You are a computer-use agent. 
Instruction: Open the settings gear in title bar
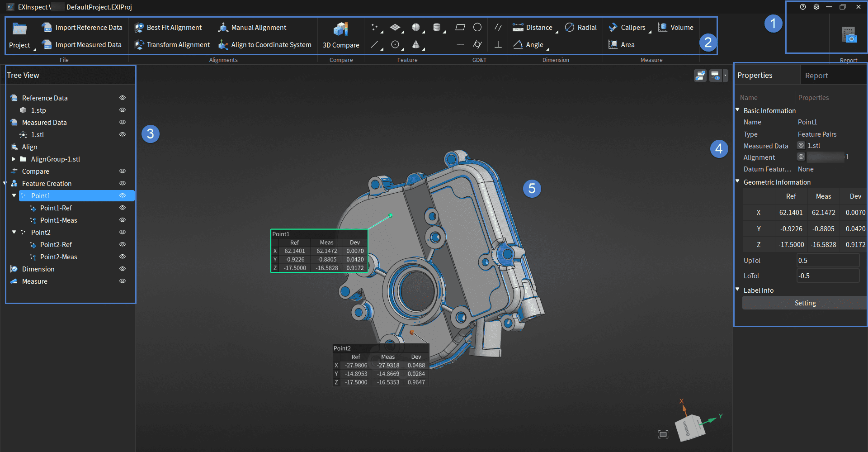pyautogui.click(x=816, y=7)
